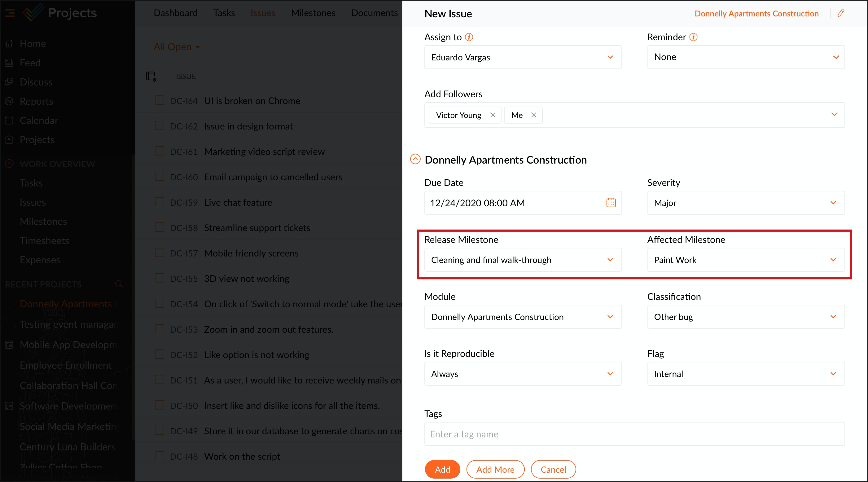Image resolution: width=868 pixels, height=482 pixels.
Task: Click the hamburger menu icon
Action: (10, 13)
